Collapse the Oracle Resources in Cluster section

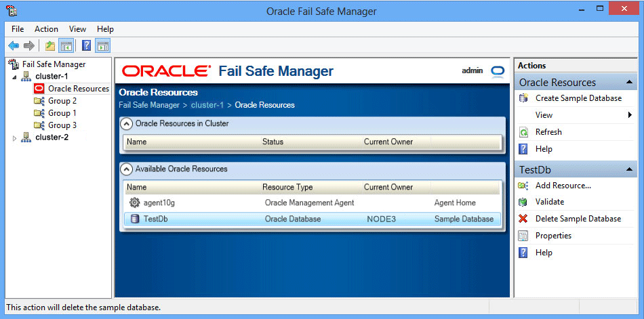(x=127, y=123)
